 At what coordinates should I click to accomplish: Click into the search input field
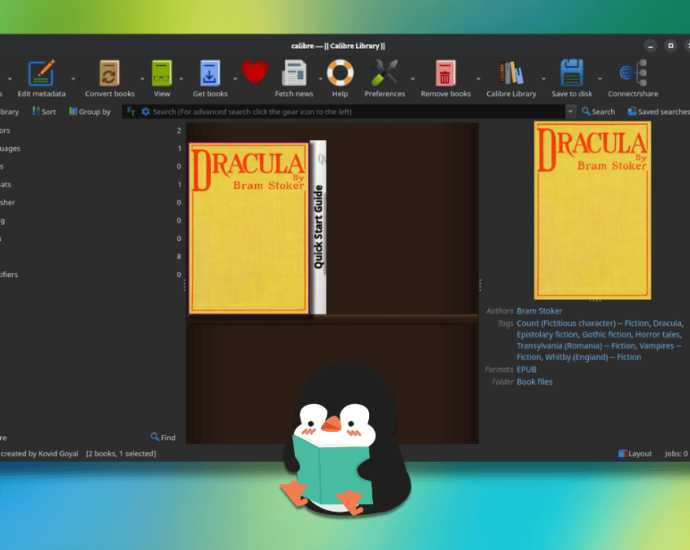[x=357, y=112]
